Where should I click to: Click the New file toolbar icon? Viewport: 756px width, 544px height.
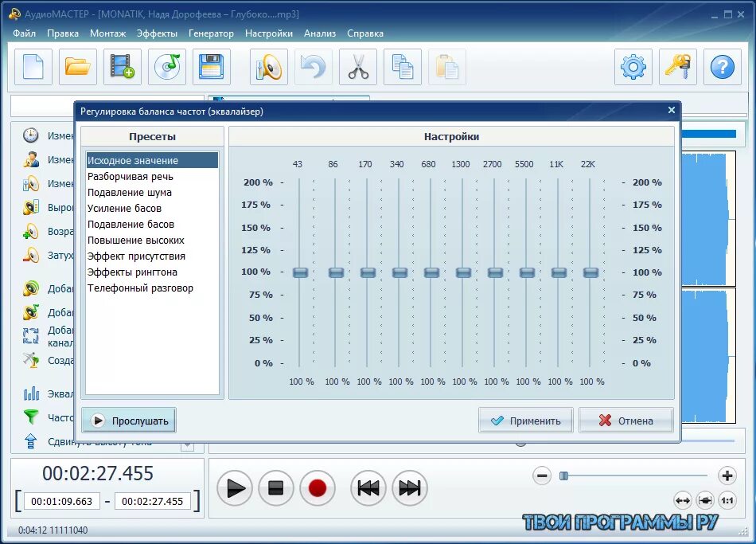[33, 67]
